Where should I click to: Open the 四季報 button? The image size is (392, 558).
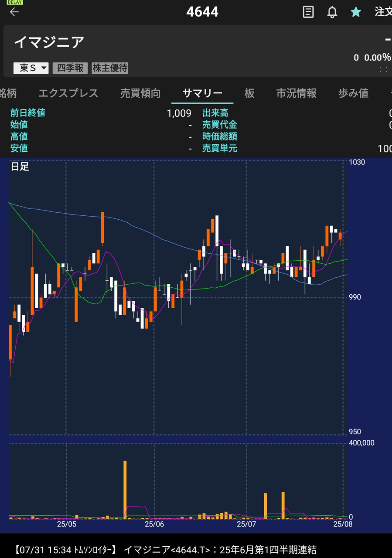(70, 68)
